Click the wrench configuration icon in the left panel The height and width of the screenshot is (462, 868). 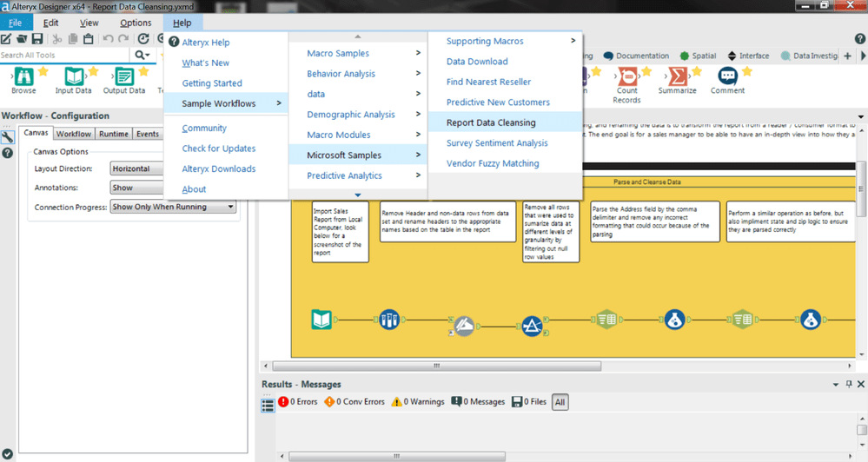point(7,137)
